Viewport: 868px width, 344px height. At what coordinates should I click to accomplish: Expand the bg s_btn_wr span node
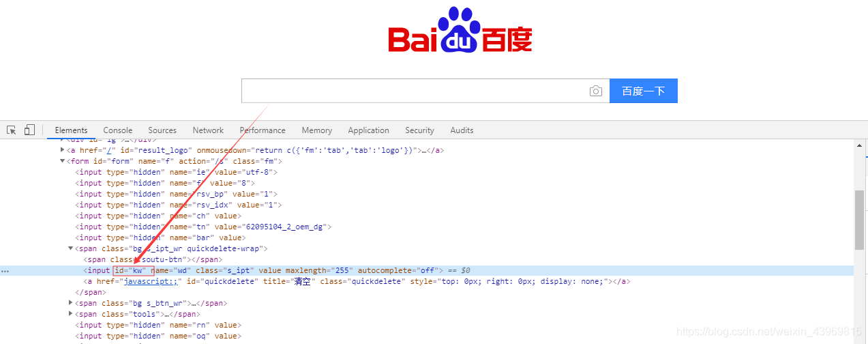point(71,303)
